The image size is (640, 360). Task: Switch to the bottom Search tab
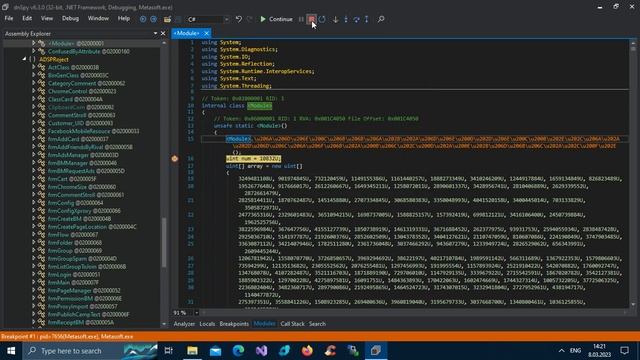click(x=317, y=324)
